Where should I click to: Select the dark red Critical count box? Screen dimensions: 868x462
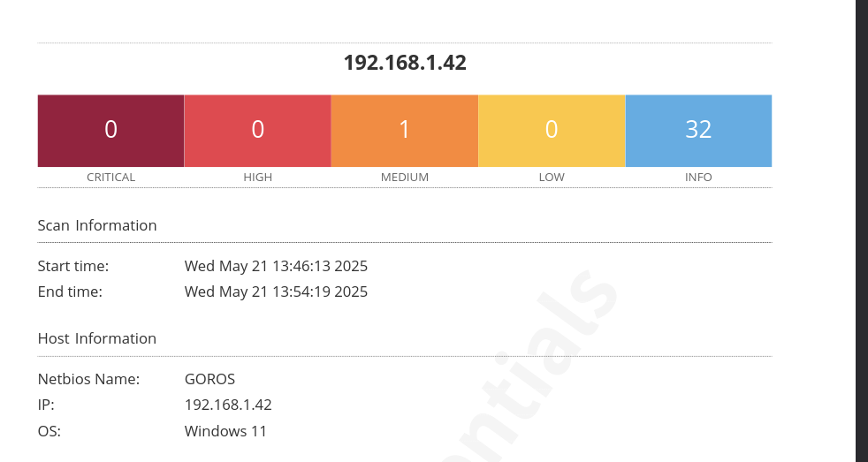pyautogui.click(x=110, y=130)
